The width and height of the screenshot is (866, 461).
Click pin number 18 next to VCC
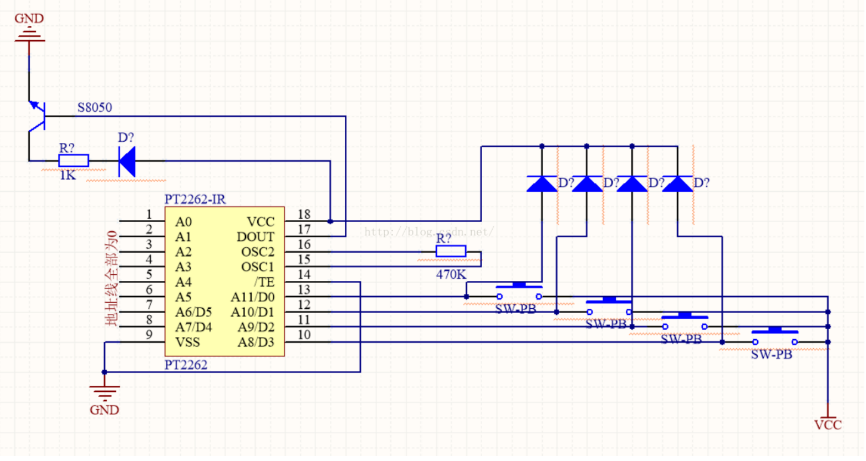tap(304, 214)
